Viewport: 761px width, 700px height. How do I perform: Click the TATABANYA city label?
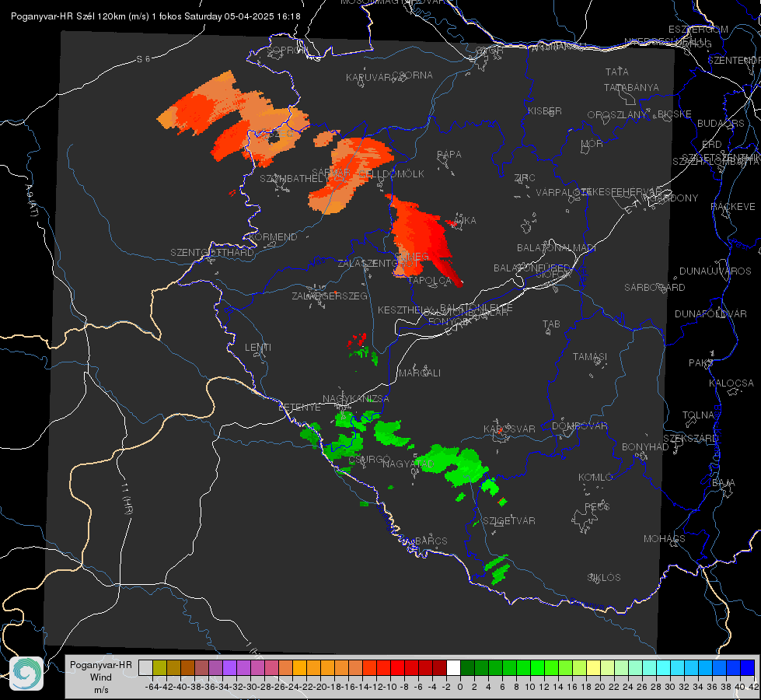coord(631,87)
